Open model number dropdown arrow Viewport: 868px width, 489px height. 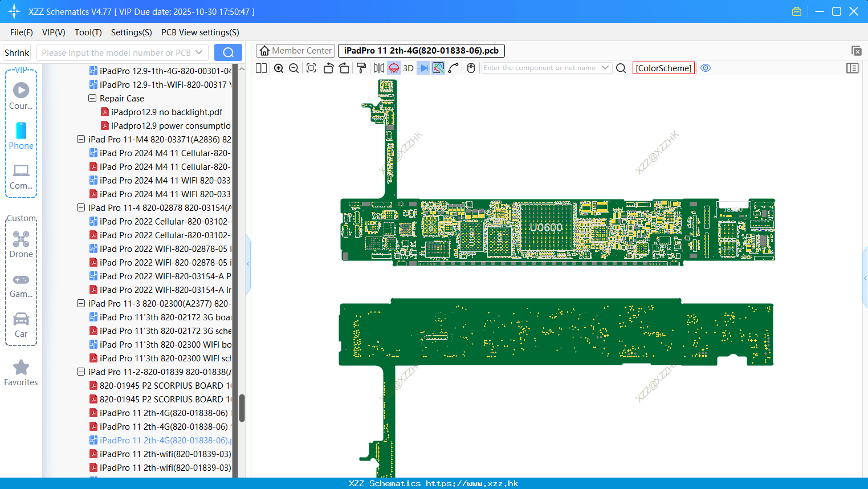point(199,52)
